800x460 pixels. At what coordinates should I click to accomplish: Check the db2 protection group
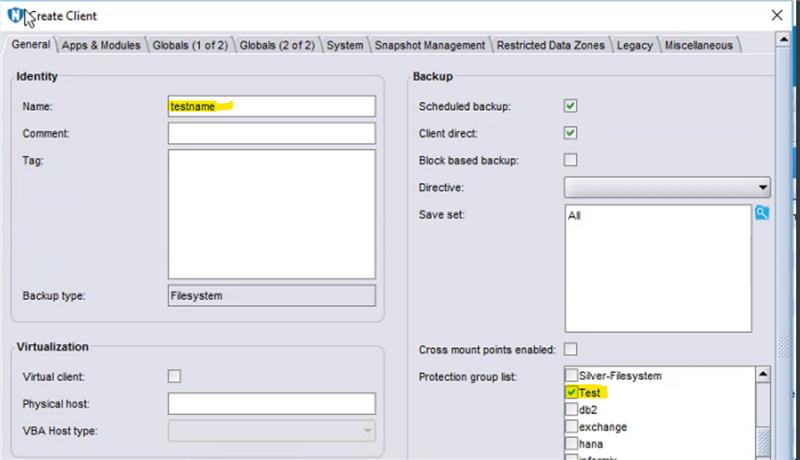click(571, 410)
